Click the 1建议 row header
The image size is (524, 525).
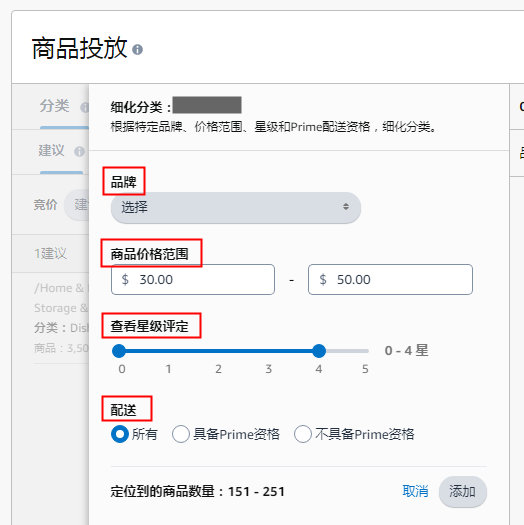pos(51,253)
